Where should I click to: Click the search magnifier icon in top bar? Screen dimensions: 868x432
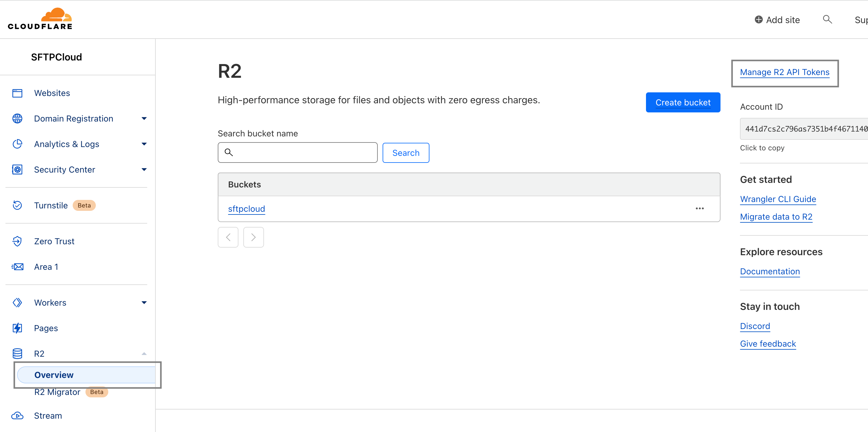pos(827,19)
